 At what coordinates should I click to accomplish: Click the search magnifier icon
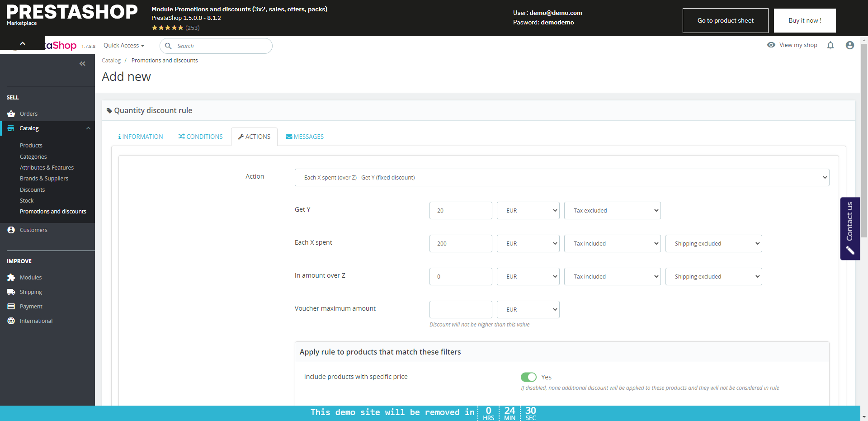point(168,46)
